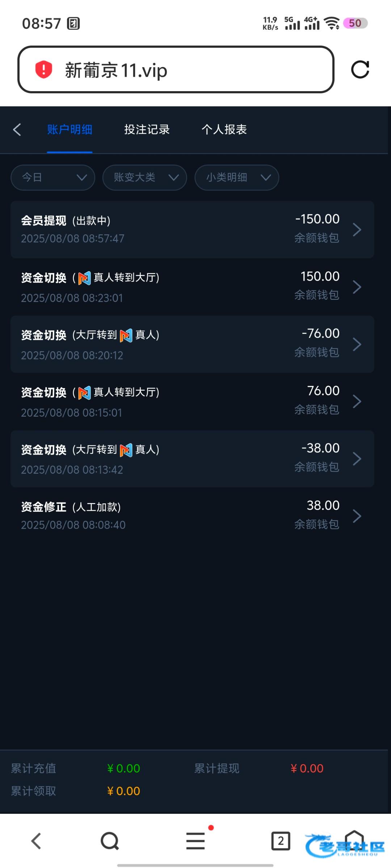Switch to the 个人报表 tab
391x868 pixels.
(x=224, y=129)
